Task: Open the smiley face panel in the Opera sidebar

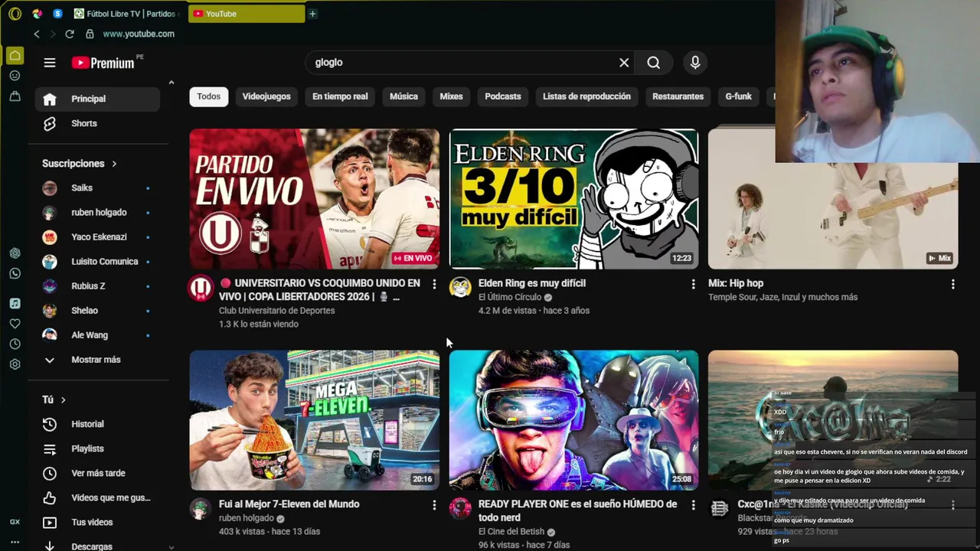Action: pyautogui.click(x=15, y=76)
